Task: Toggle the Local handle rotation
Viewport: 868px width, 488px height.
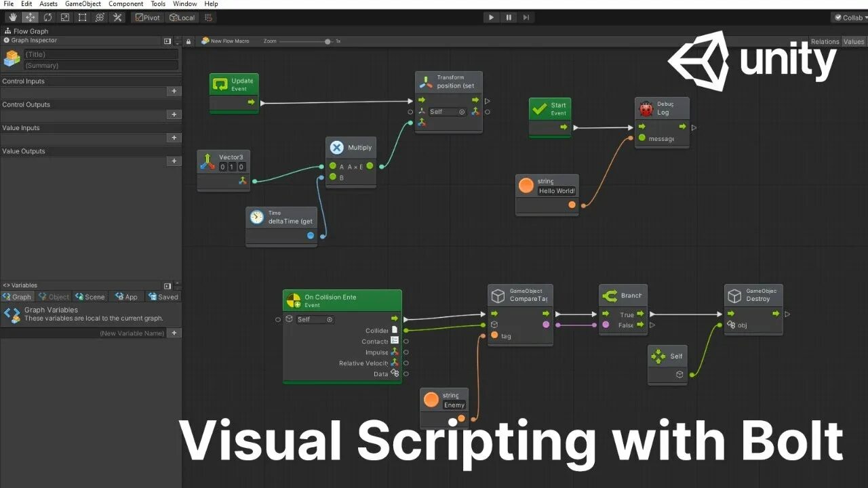Action: tap(182, 18)
